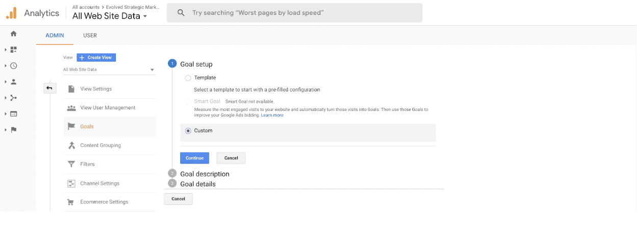Screen dimensions: 644x231
Task: Select the Smart Goal radio button
Action: pyautogui.click(x=188, y=102)
